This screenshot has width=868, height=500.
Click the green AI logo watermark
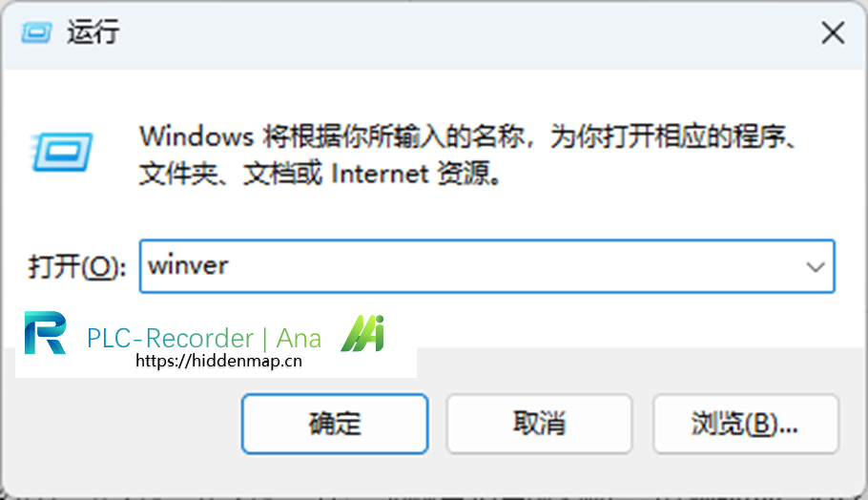coord(363,333)
